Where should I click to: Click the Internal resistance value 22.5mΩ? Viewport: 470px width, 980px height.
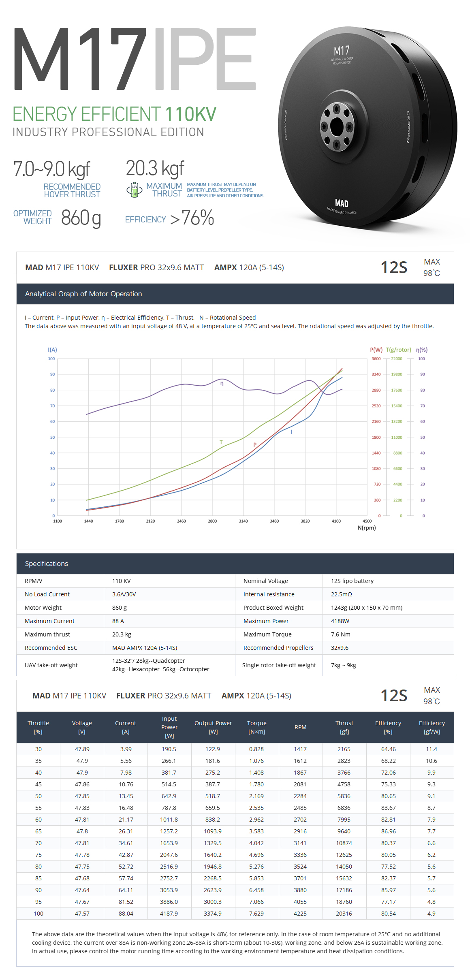point(342,594)
